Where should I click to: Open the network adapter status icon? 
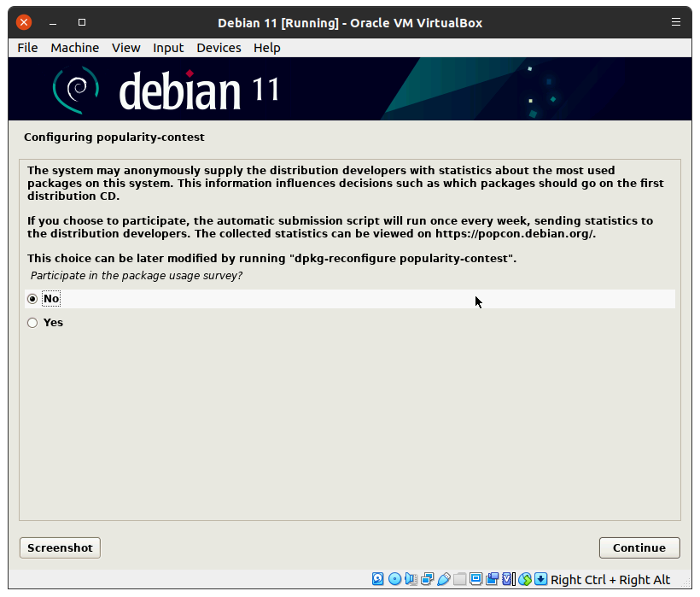coord(427,579)
